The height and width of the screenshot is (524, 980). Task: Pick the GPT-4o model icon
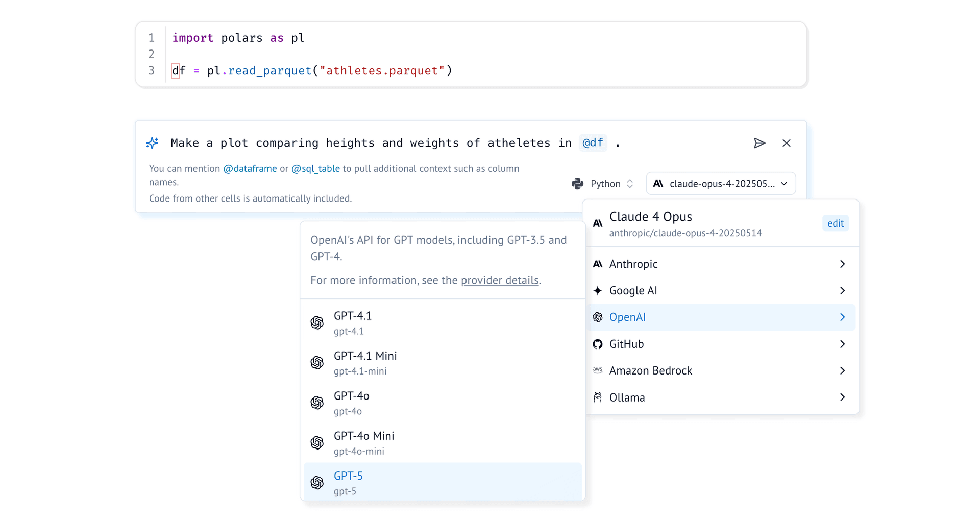click(317, 403)
